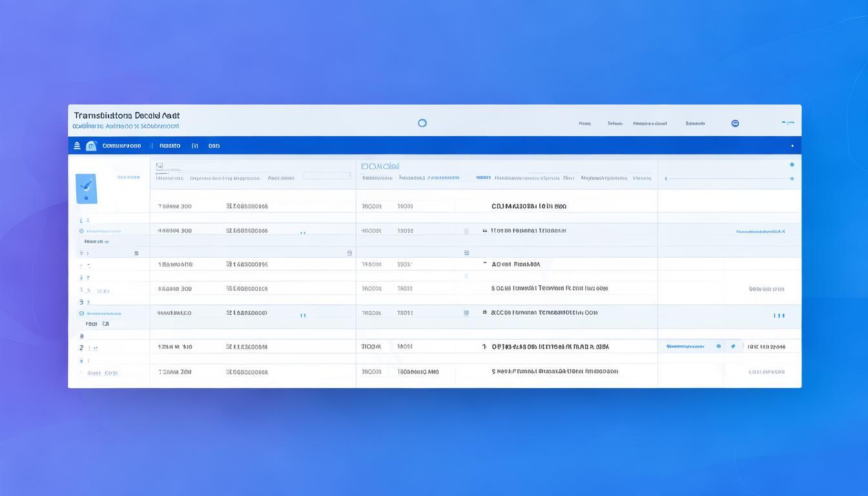This screenshot has height=496, width=868.
Task: Expand the first circled sidebar item
Action: [x=81, y=231]
